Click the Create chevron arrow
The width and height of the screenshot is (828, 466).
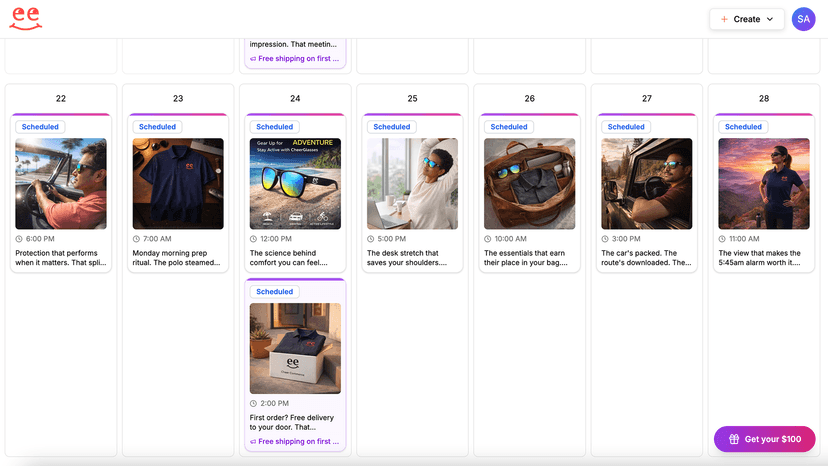click(770, 19)
